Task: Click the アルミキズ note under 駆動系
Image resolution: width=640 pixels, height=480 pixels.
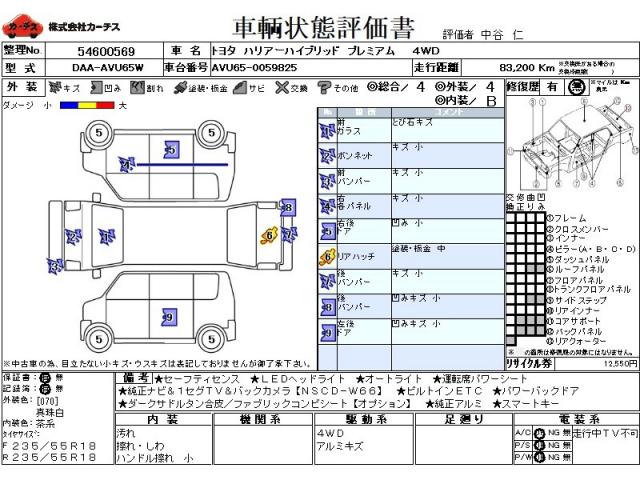Action: 340,446
